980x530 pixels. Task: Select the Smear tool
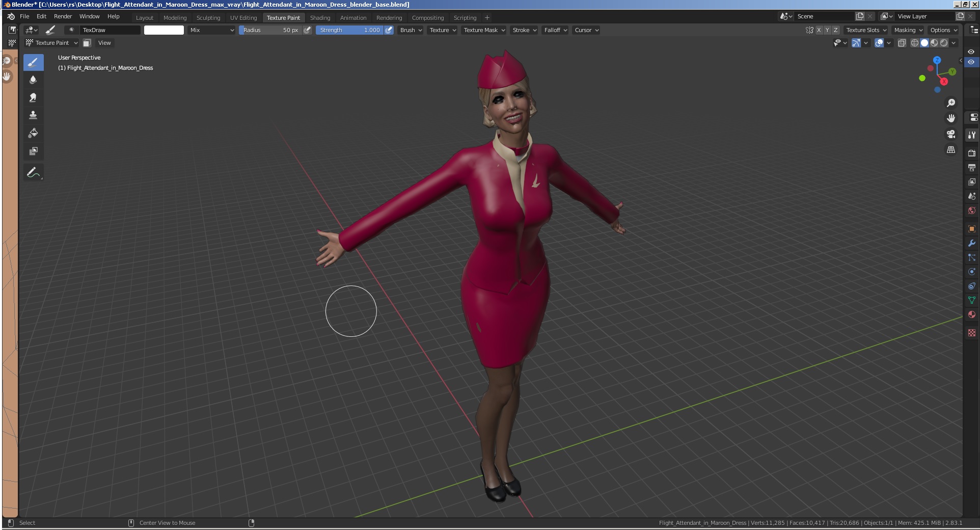[x=33, y=98]
